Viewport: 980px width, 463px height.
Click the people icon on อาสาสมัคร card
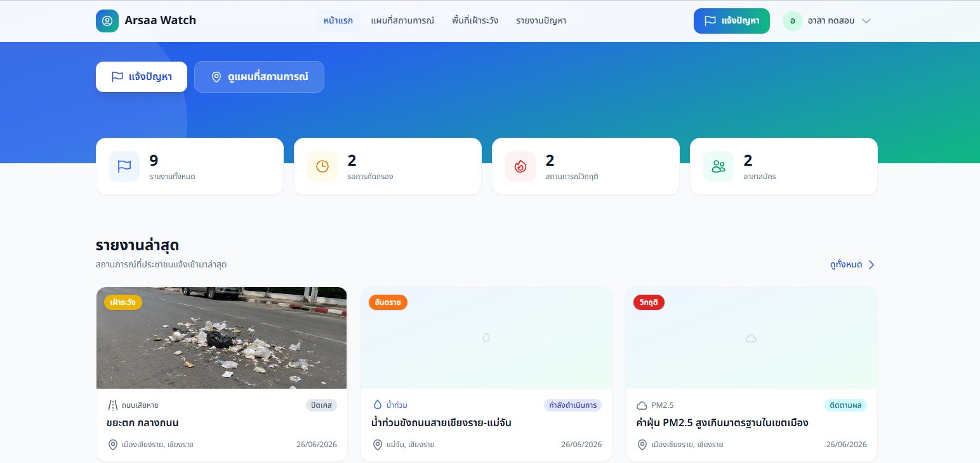pos(718,166)
